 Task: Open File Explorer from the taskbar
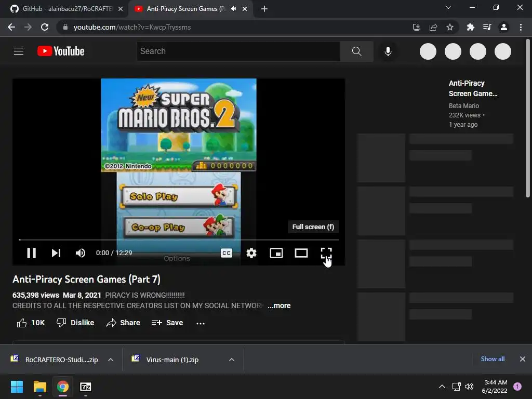39,387
